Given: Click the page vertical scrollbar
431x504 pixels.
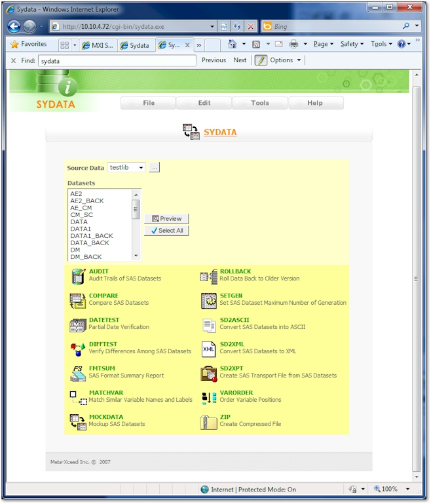Looking at the screenshot, I should (416, 279).
